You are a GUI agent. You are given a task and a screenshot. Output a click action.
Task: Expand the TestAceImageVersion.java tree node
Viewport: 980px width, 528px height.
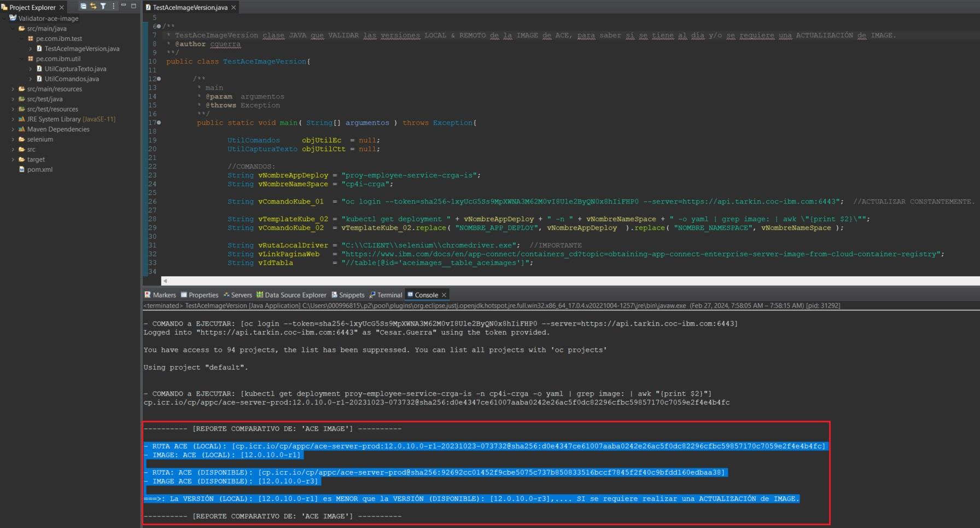31,49
